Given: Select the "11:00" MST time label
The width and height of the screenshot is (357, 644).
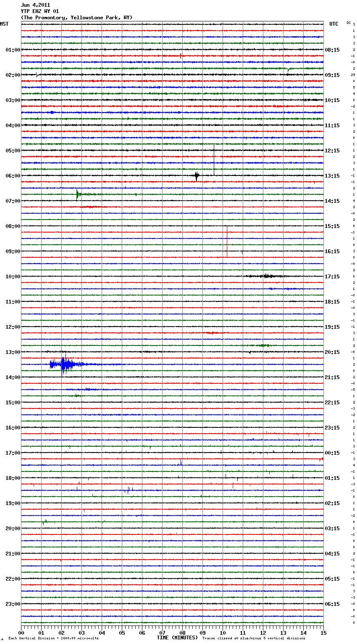Looking at the screenshot, I should point(13,302).
